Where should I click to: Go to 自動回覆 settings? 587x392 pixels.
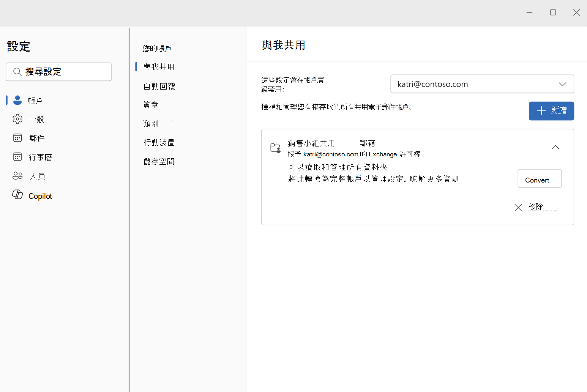[159, 86]
